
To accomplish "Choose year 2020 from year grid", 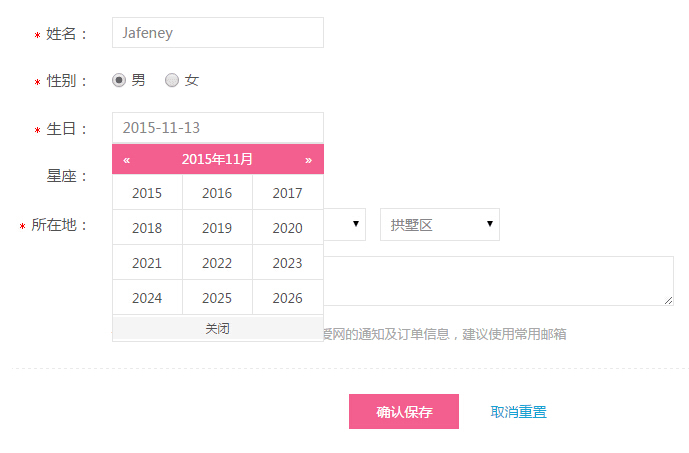I will [x=287, y=228].
